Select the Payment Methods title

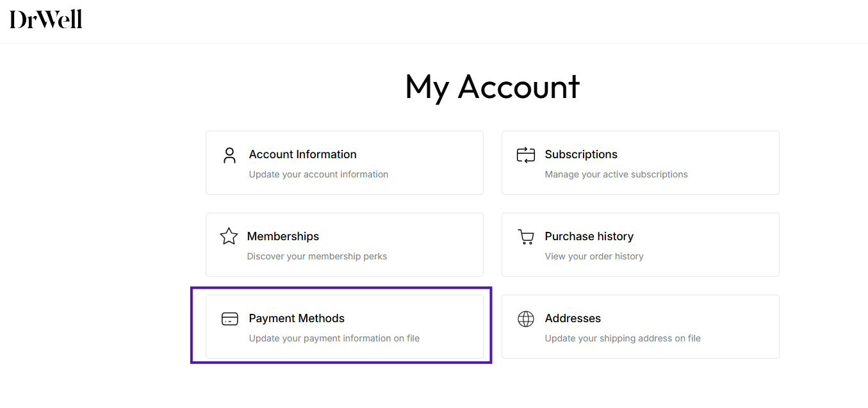click(297, 318)
